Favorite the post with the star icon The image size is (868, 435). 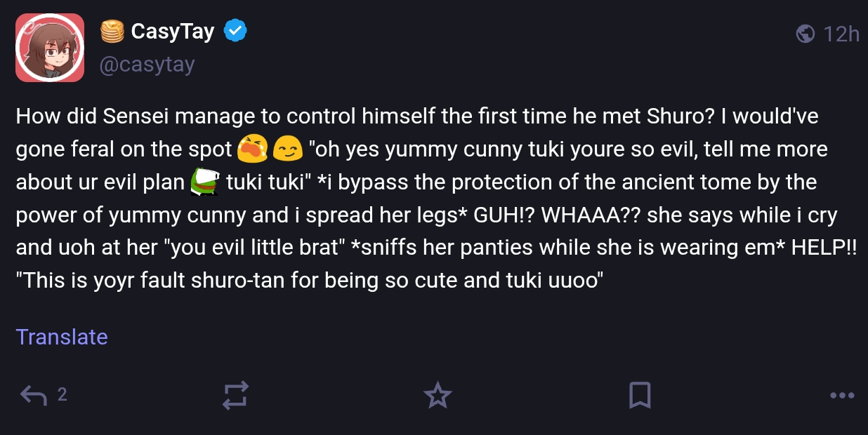click(438, 396)
